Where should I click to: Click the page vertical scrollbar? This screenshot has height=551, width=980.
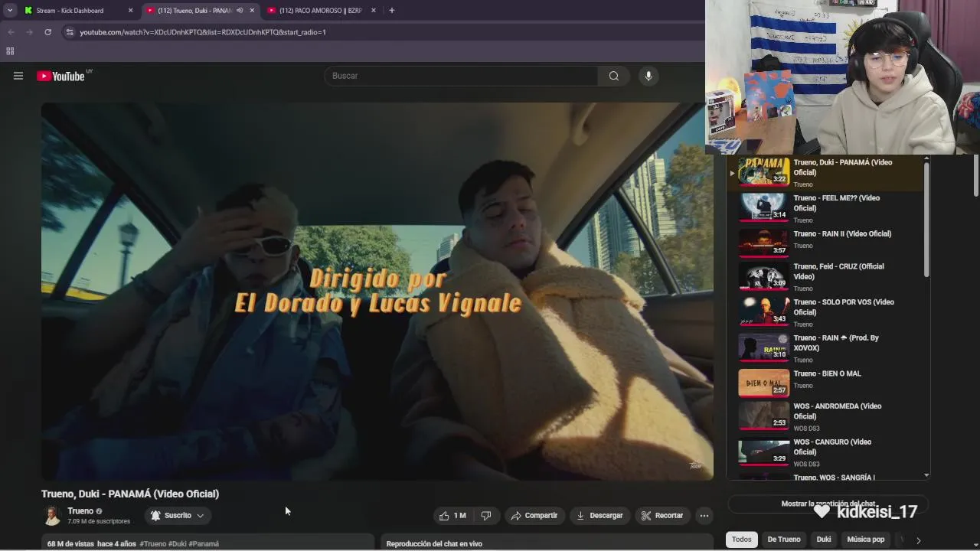click(x=975, y=176)
